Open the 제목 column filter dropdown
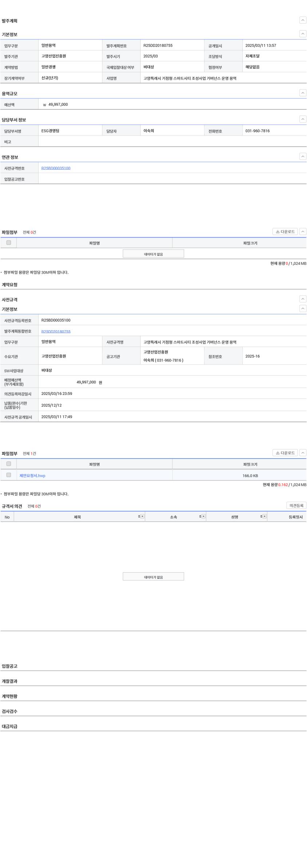Screen dimensions: 307x868 coord(143,517)
